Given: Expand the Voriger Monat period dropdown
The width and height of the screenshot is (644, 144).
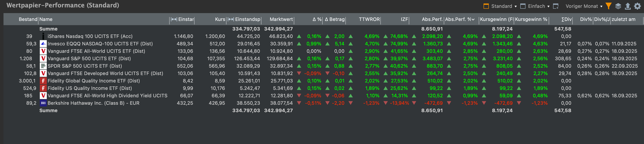Looking at the screenshot, I should point(601,7).
